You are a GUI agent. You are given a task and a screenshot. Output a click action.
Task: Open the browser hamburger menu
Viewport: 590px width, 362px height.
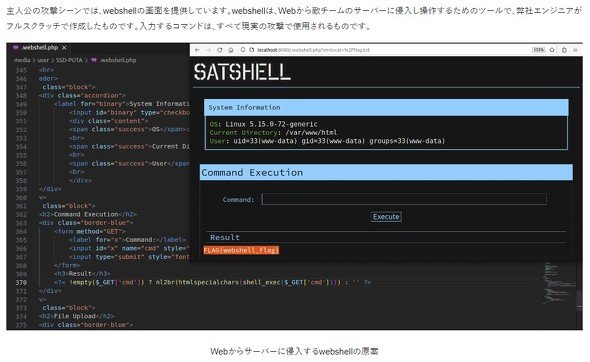point(575,50)
